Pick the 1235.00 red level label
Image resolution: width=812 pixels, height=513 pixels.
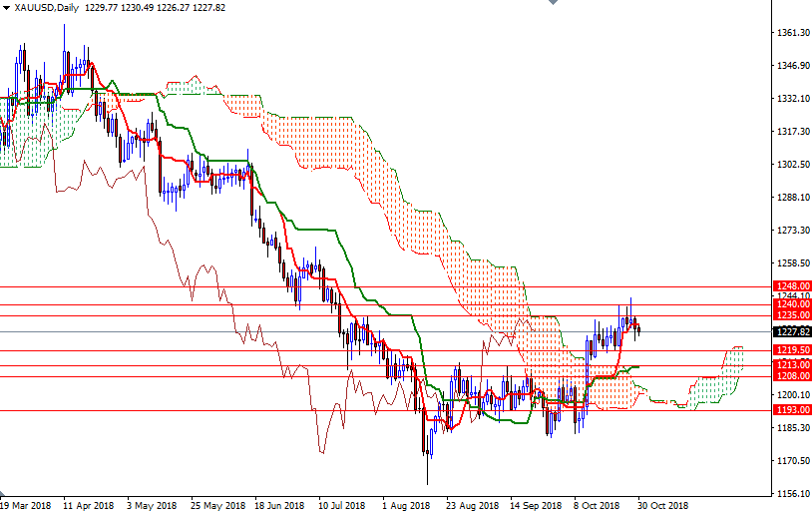pyautogui.click(x=791, y=315)
